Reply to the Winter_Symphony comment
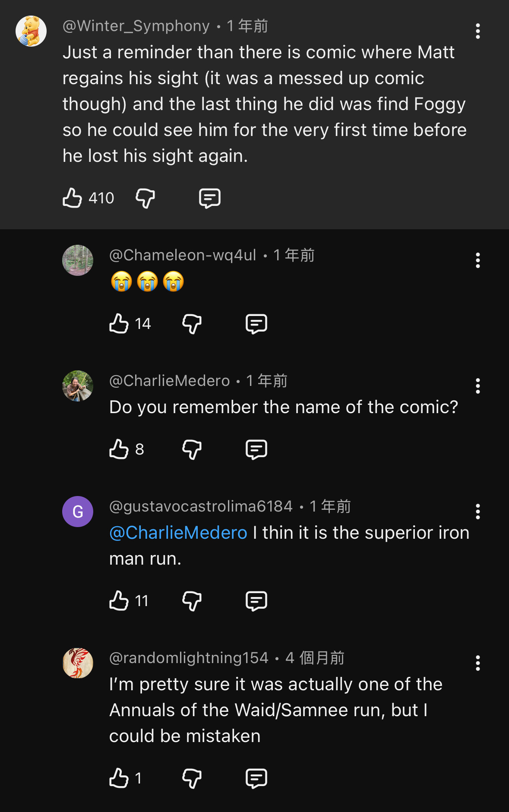 pyautogui.click(x=210, y=198)
